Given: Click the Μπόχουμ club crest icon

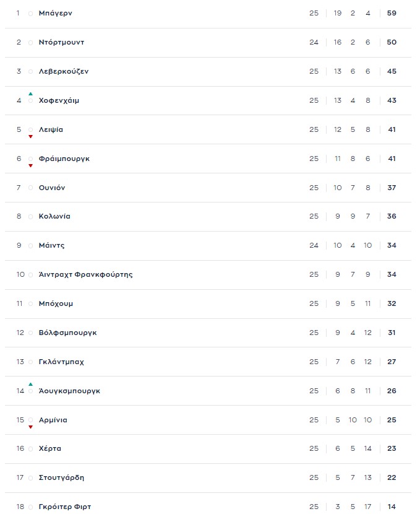Looking at the screenshot, I should [30, 303].
